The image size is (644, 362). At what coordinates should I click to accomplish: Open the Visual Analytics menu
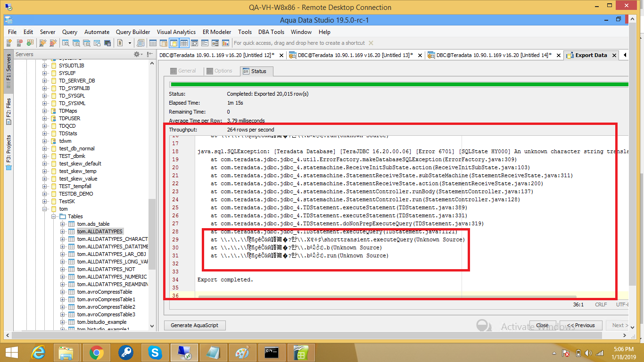point(176,32)
